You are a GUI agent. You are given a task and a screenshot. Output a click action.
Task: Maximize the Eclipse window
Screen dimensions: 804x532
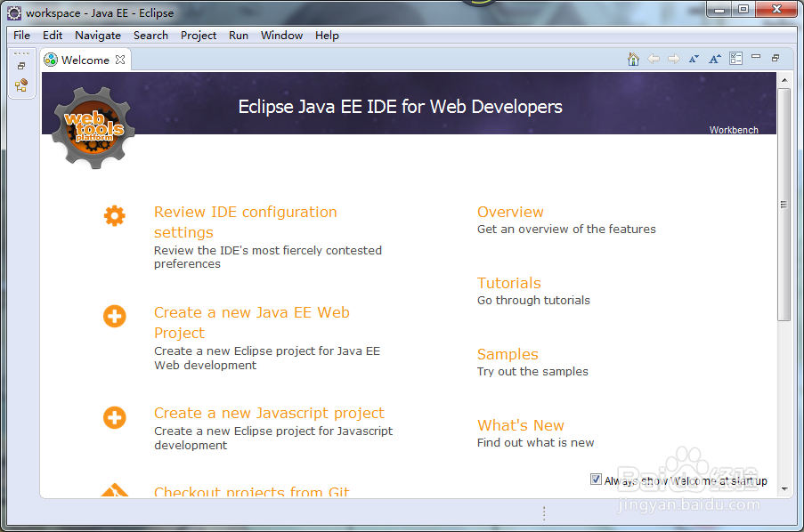point(743,9)
